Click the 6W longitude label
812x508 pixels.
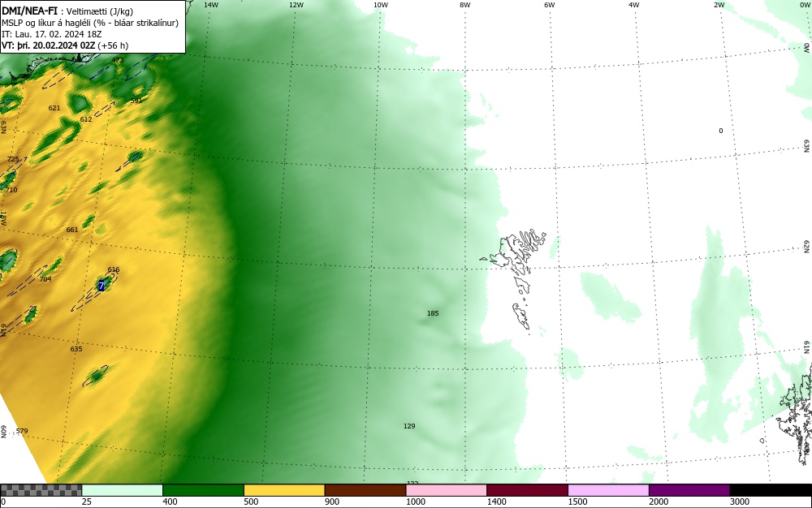550,5
